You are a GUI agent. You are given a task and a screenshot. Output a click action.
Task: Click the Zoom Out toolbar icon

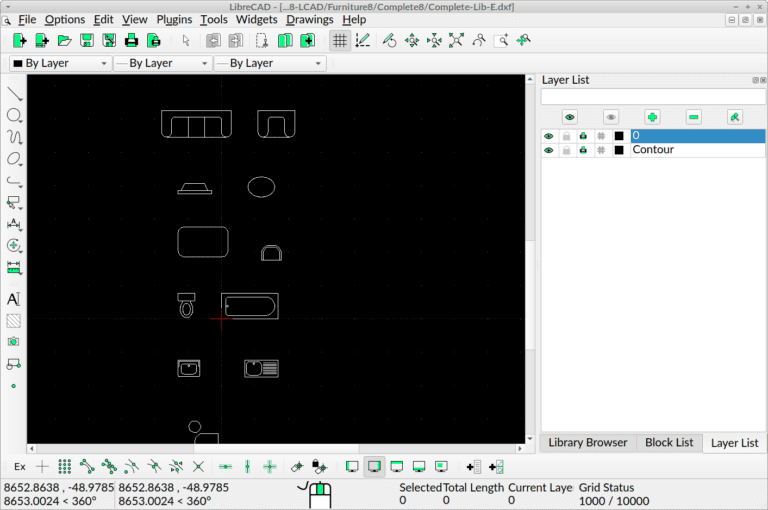click(434, 40)
